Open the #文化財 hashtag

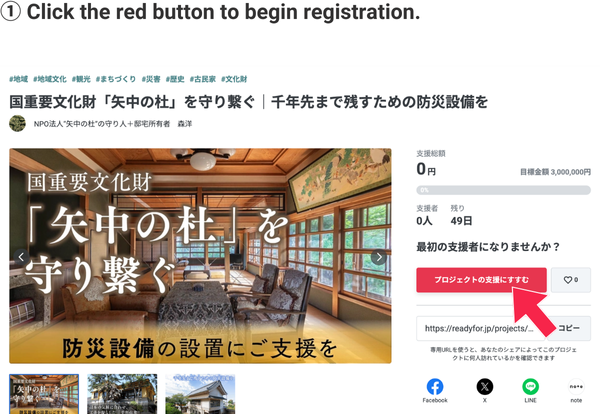(x=234, y=79)
